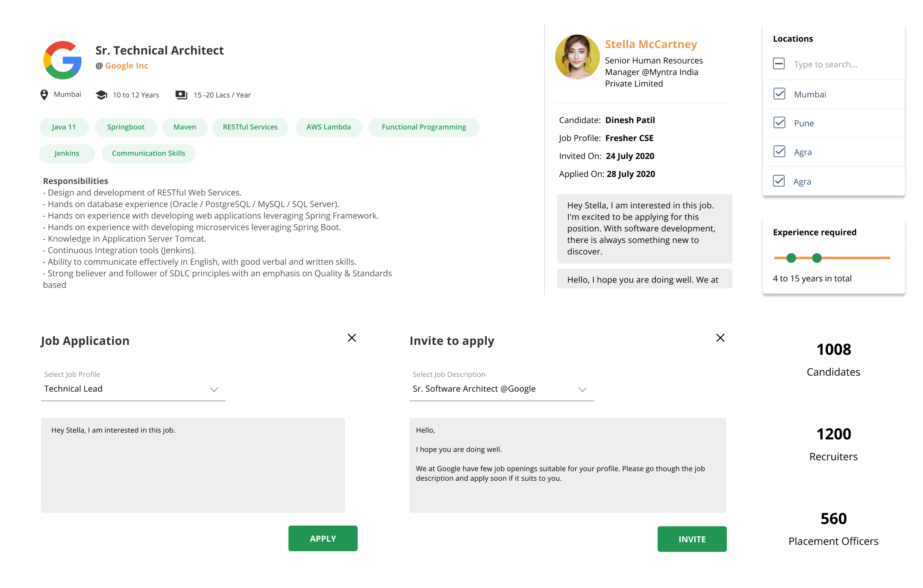The width and height of the screenshot is (923, 588).
Task: Select the AWS Lambda skill tag
Action: click(x=328, y=127)
